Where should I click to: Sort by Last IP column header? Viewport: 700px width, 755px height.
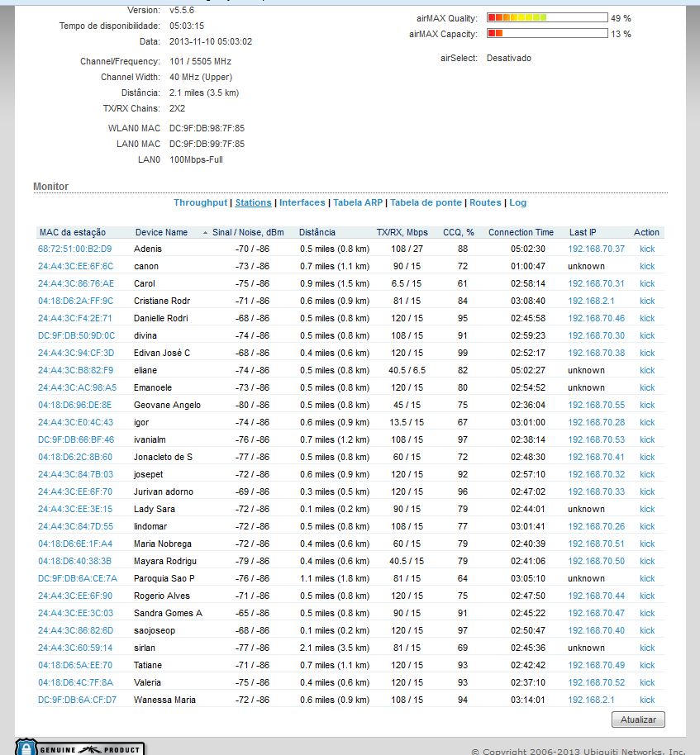(583, 232)
